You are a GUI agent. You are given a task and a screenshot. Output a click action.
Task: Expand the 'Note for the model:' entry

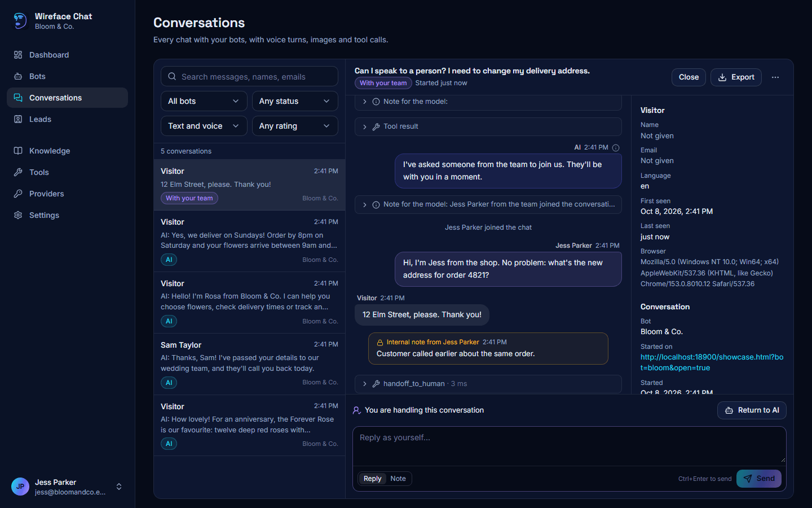click(x=488, y=102)
